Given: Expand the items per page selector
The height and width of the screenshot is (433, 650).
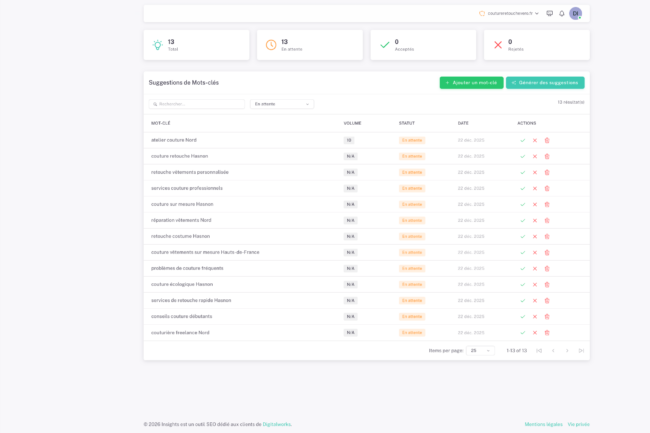Looking at the screenshot, I should [480, 350].
